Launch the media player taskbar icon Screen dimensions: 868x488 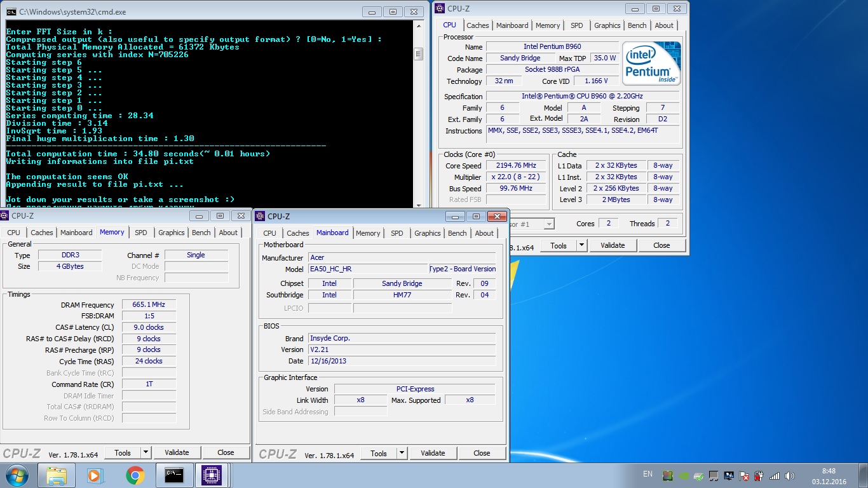coord(94,475)
